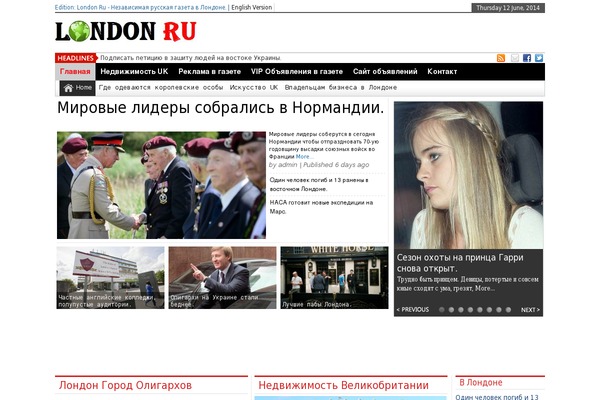The image size is (600, 400).
Task: Click the email envelope icon
Action: coord(515,58)
